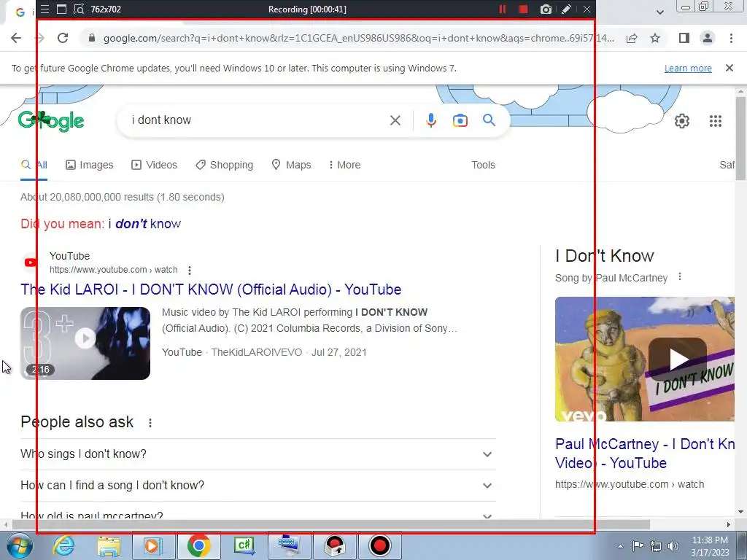Take a screenshot with the recorder camera icon

click(x=546, y=9)
